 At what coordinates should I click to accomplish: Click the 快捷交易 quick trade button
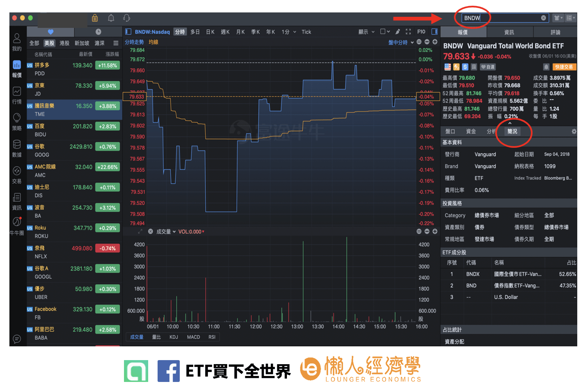tap(564, 67)
